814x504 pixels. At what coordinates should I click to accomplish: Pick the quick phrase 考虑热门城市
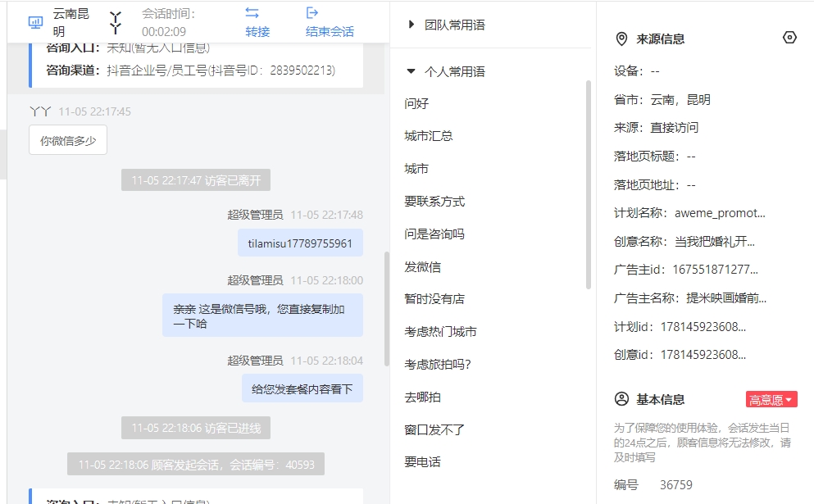440,332
